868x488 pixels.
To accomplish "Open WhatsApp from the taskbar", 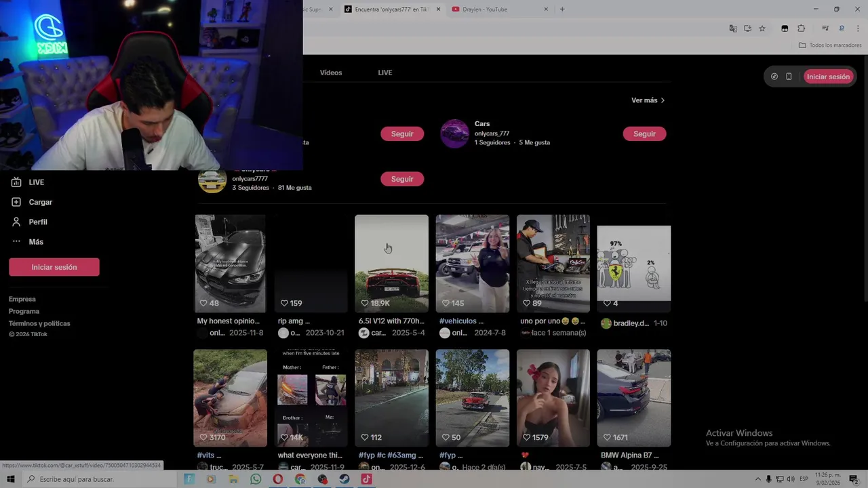I will [x=256, y=479].
